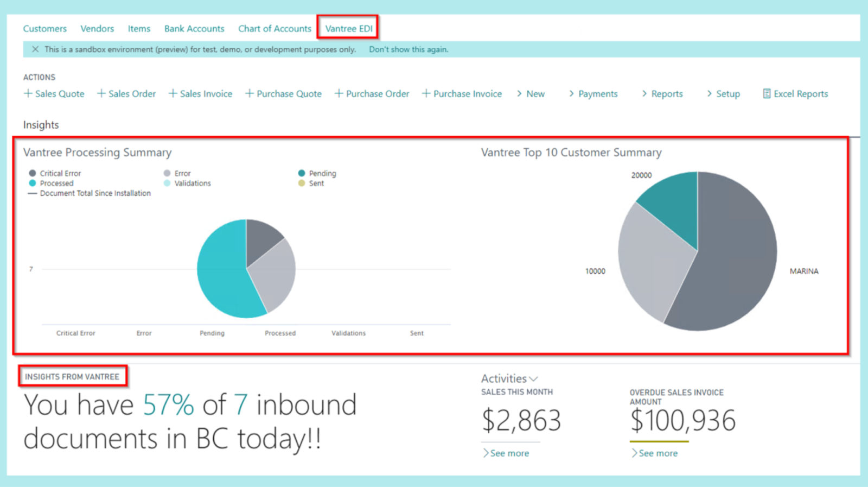The width and height of the screenshot is (868, 487).
Task: Click Don't show this again
Action: tap(409, 49)
